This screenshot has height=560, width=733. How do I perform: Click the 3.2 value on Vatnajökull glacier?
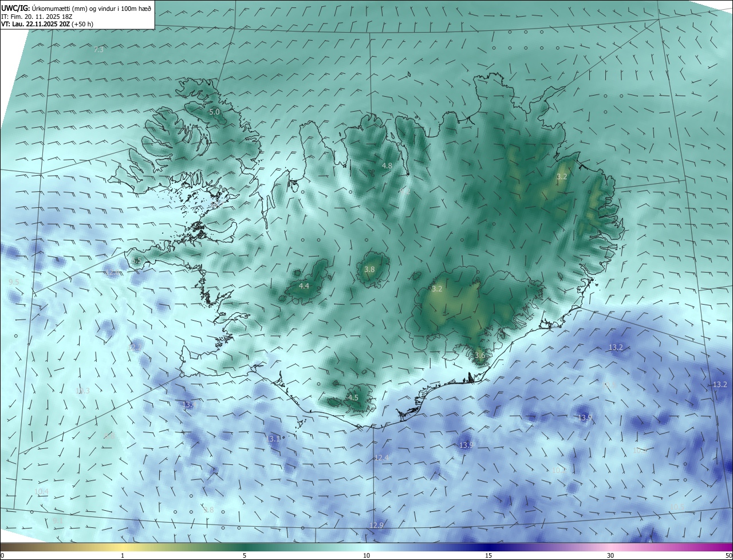[437, 289]
